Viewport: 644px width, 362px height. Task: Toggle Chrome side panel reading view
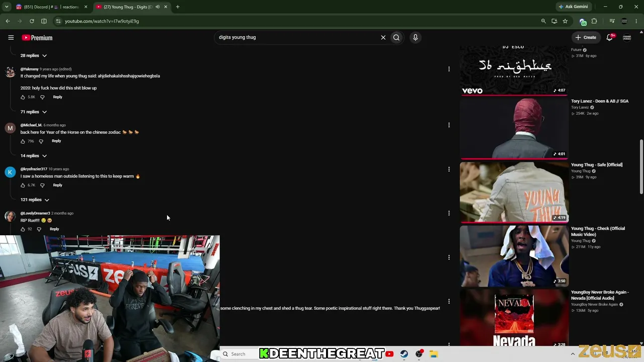(44, 21)
